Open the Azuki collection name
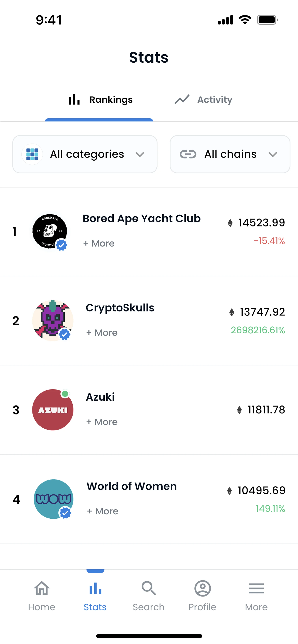This screenshot has height=644, width=298. click(100, 397)
